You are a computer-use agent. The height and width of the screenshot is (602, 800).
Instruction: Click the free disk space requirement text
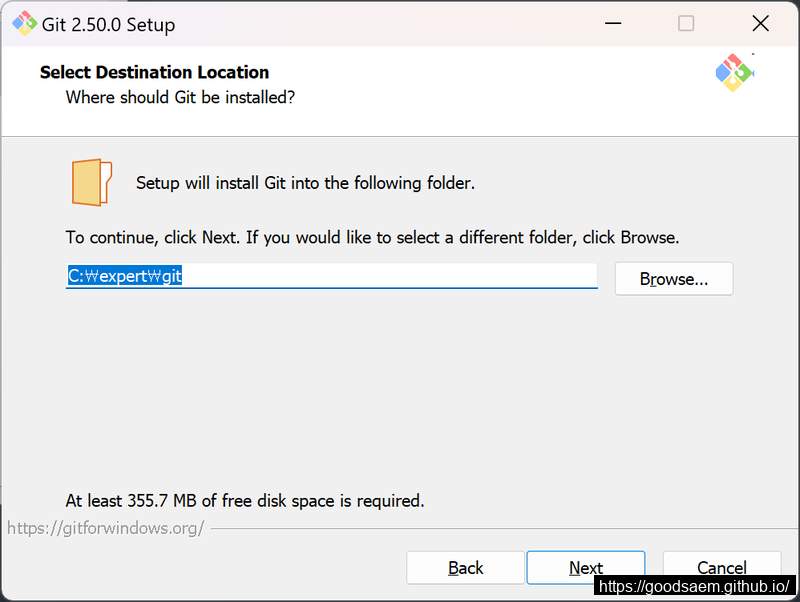click(245, 500)
